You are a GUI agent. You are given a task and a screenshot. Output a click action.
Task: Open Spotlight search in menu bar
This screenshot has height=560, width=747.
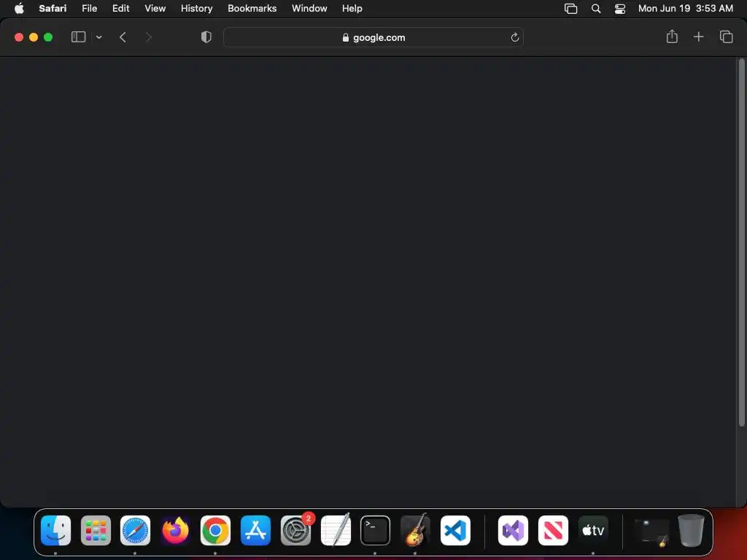(595, 9)
